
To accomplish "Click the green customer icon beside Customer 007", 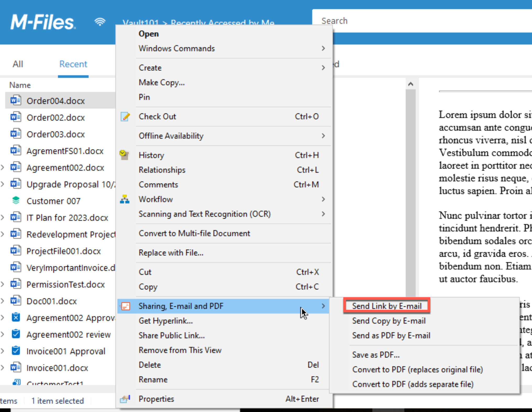I will point(16,201).
